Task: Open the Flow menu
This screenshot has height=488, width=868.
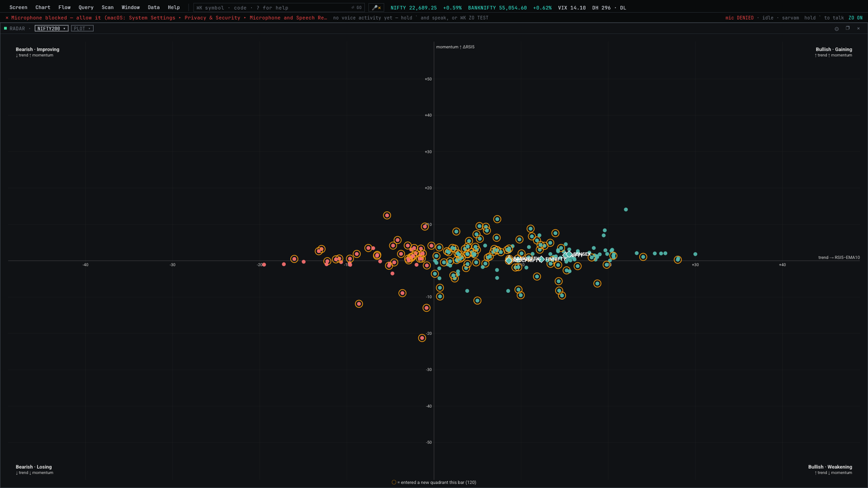Action: [x=65, y=8]
